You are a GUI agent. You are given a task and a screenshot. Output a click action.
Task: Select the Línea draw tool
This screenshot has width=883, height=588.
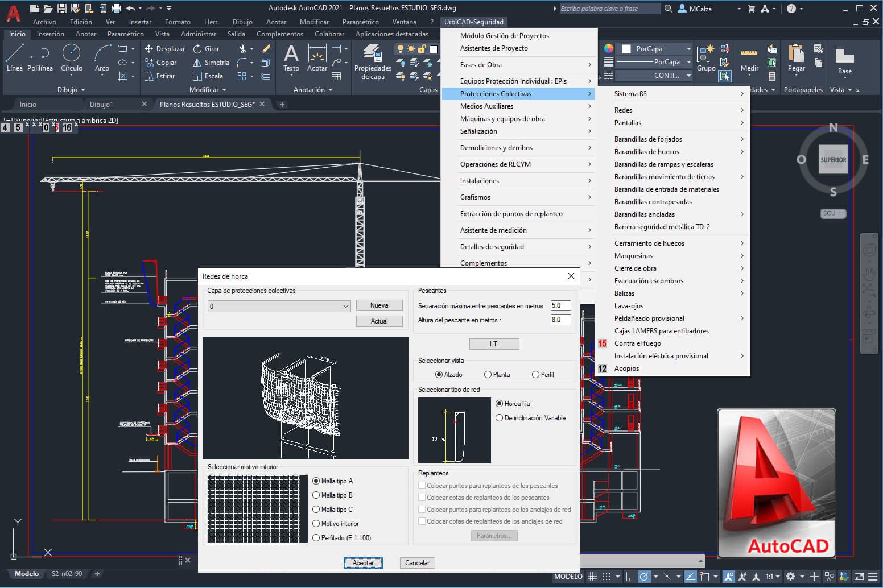click(14, 57)
